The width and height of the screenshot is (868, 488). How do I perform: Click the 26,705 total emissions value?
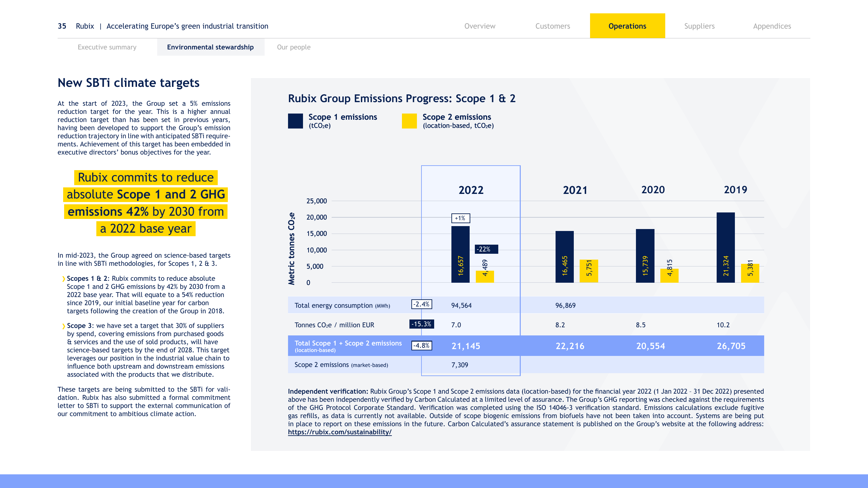coord(731,346)
